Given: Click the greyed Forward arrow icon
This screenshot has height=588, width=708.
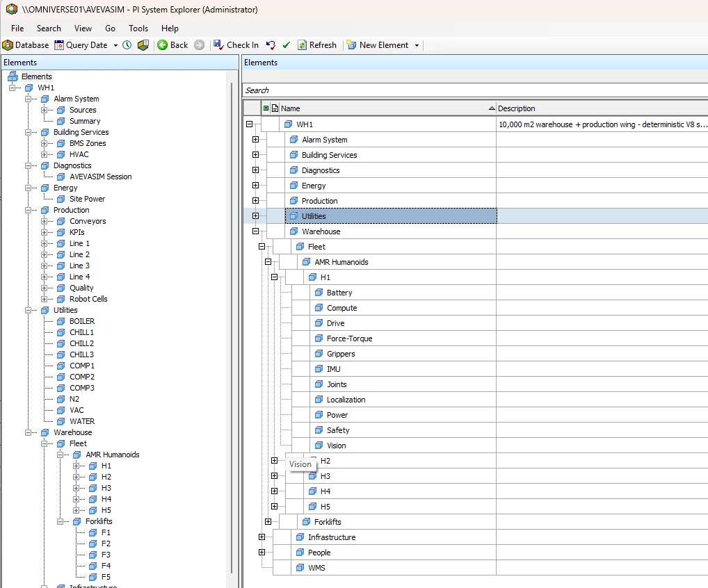Looking at the screenshot, I should (x=199, y=45).
